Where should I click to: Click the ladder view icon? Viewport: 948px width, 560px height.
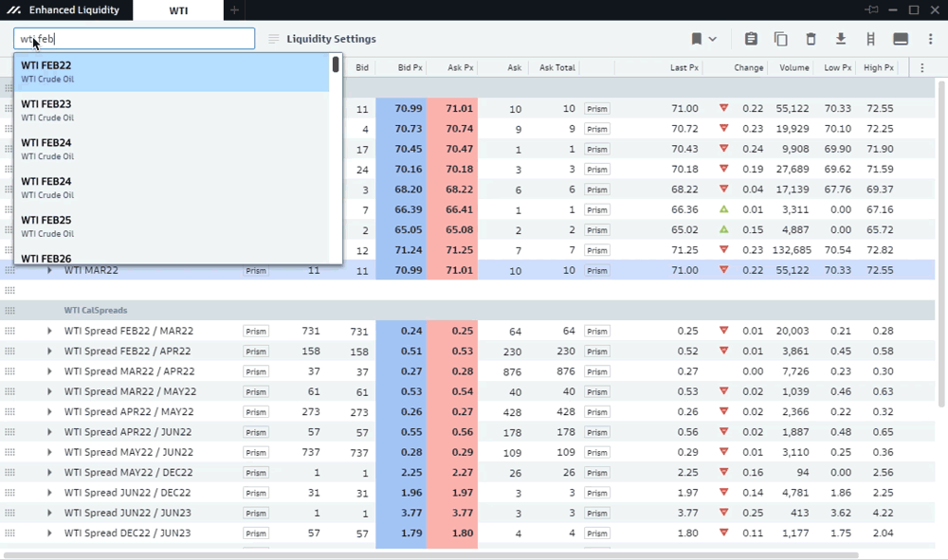(870, 39)
